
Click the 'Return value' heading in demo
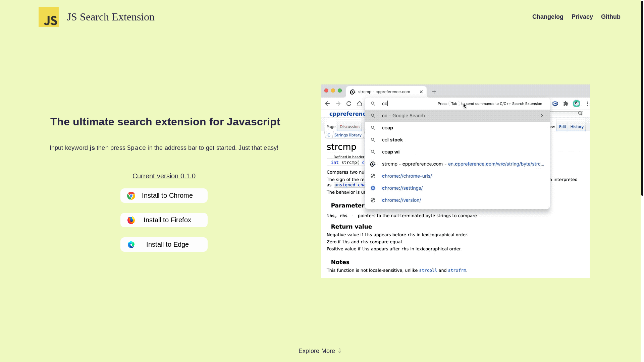[351, 227]
